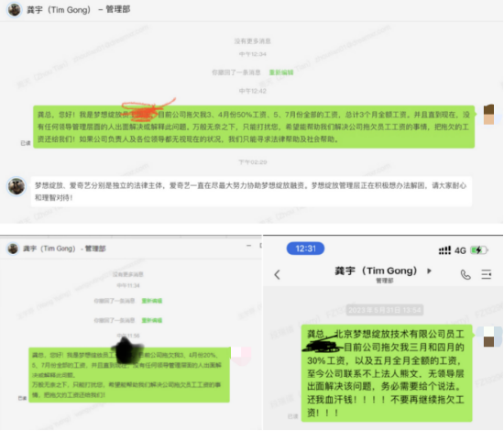Click Tim Gong avatar in bottom-left chat header
This screenshot has width=504, height=431.
13,249
